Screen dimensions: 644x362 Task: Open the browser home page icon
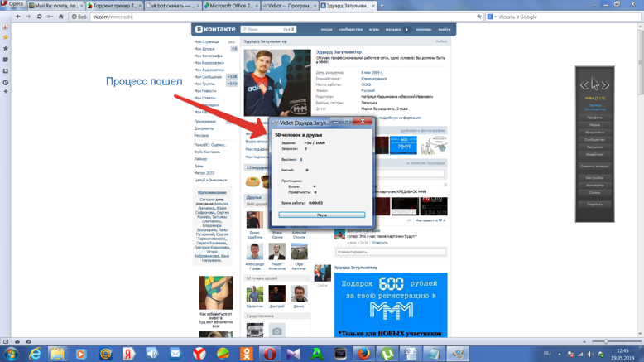[60, 17]
